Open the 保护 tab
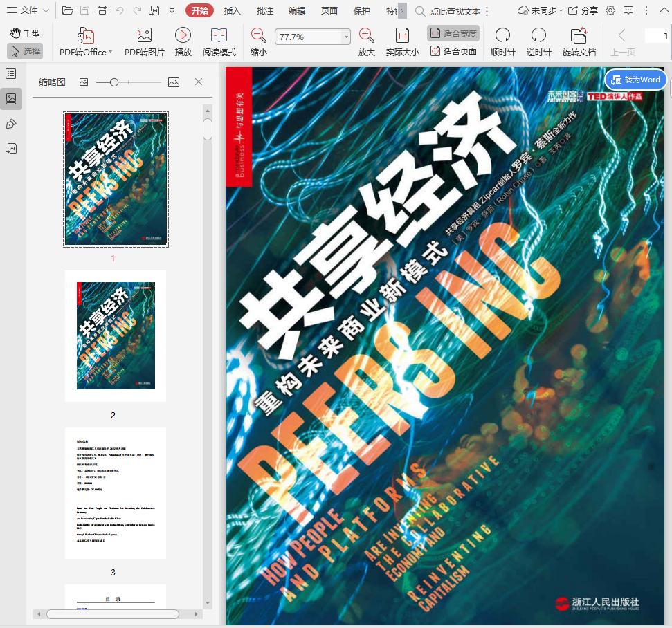The image size is (672, 628). (x=362, y=10)
